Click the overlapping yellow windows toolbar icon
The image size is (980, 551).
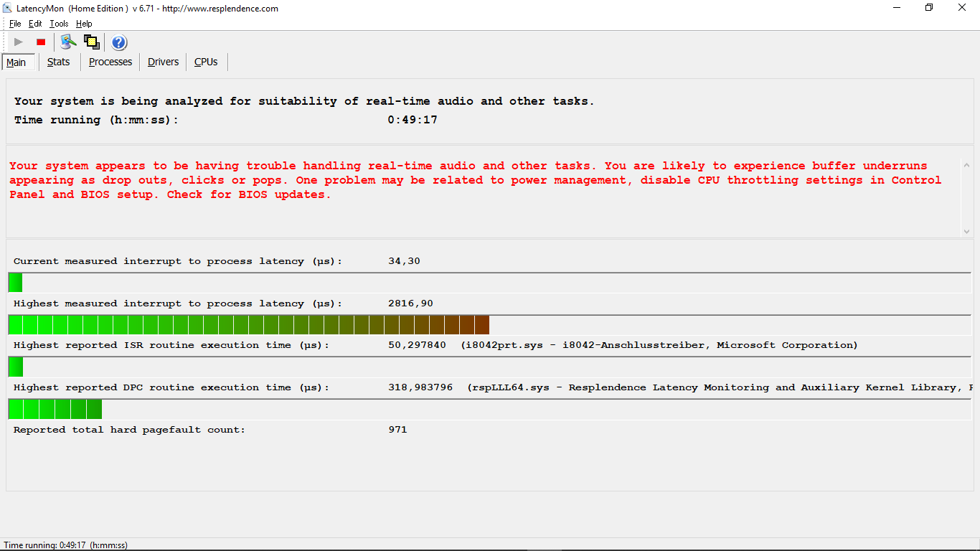coord(92,42)
